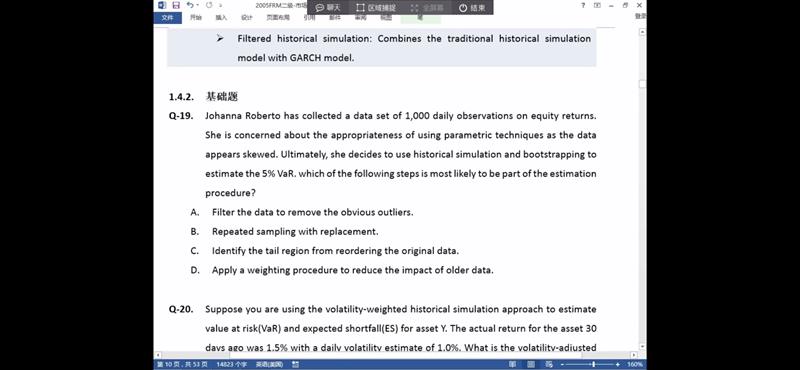Click the Redo icon in quick access toolbar
Viewport: 800px width, 370px height.
(209, 6)
